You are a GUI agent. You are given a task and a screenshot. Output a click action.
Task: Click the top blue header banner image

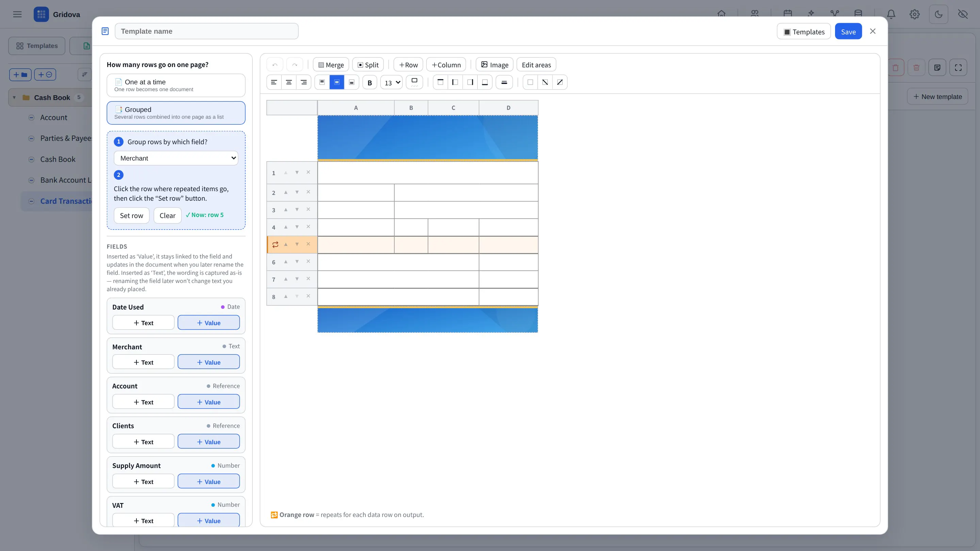428,138
